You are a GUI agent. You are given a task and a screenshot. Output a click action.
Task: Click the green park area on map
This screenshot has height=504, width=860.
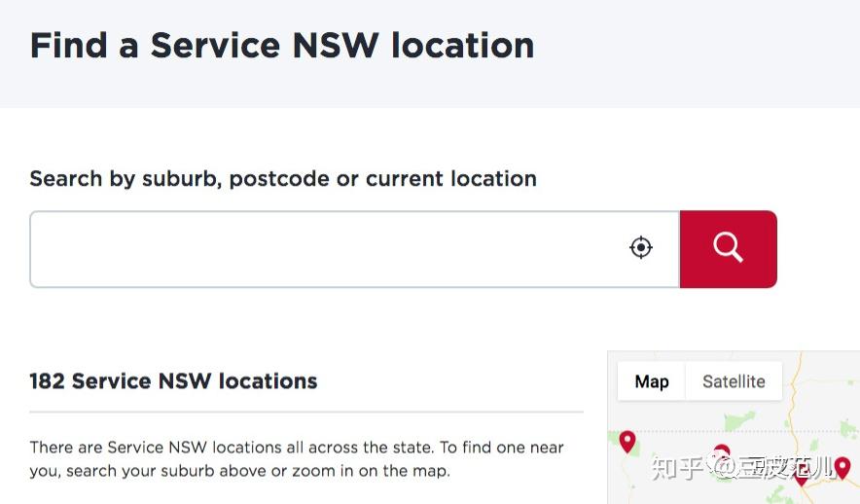(739, 421)
